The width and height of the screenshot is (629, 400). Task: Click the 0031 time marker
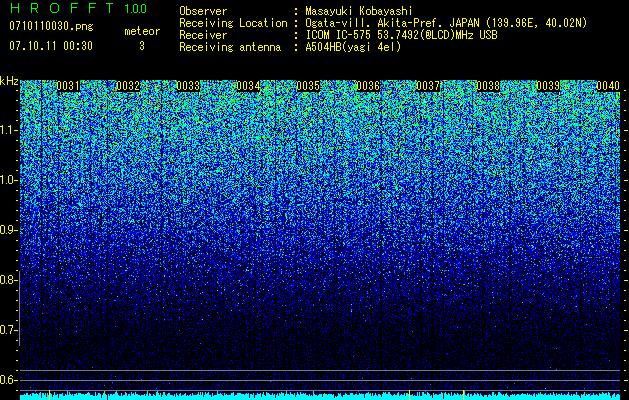(68, 86)
